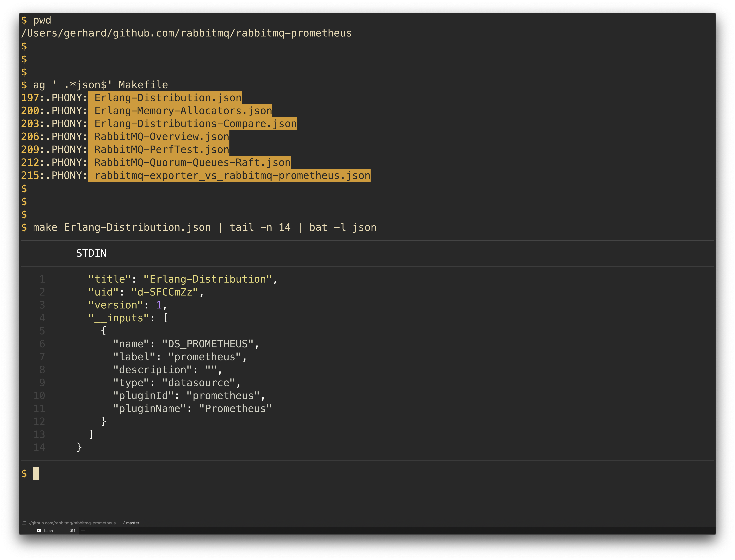Click the STDIN header in bat output

91,253
